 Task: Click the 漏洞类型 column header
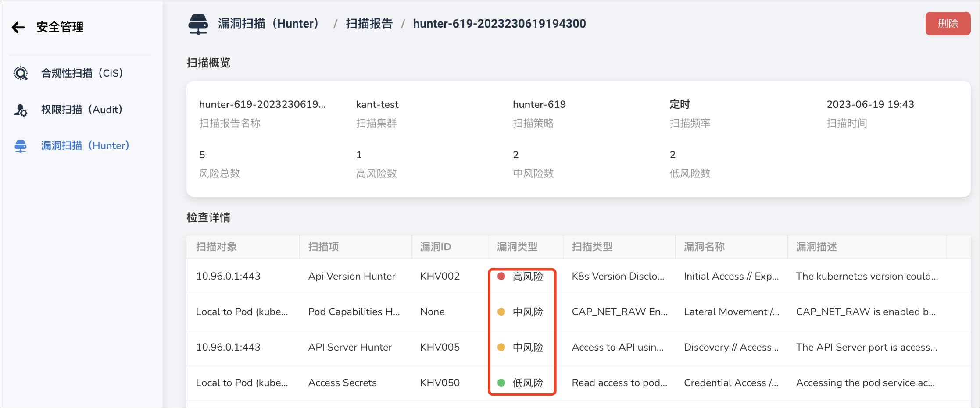[x=517, y=247]
